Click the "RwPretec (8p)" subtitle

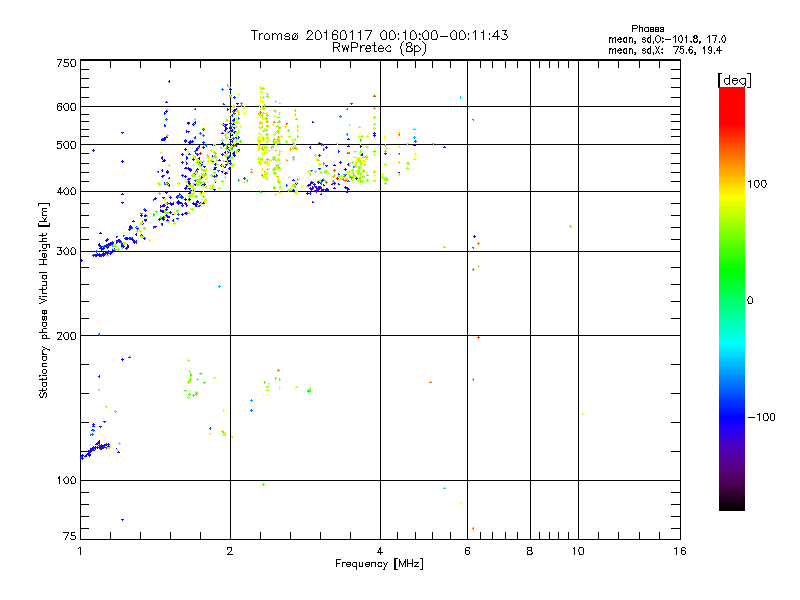(x=379, y=48)
